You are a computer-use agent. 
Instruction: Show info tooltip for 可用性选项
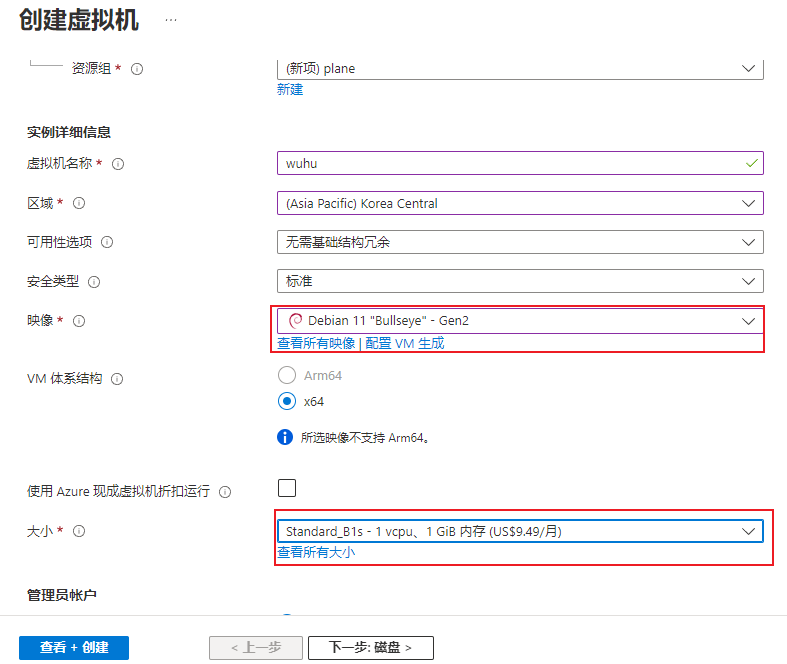(107, 242)
